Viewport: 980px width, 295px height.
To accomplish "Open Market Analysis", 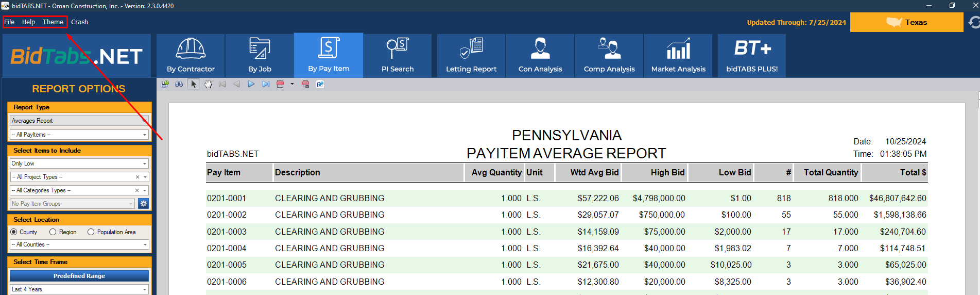I will click(x=678, y=56).
